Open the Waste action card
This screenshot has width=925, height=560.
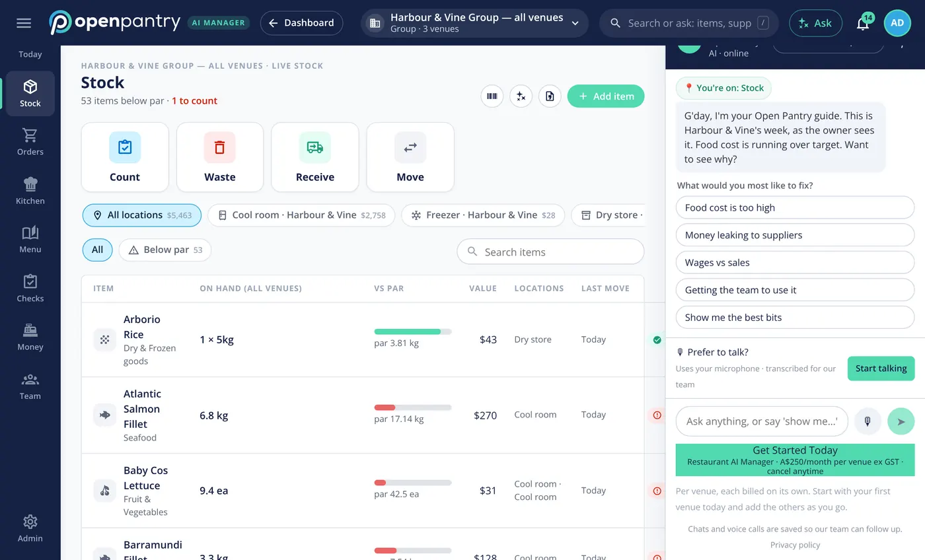[x=220, y=157]
